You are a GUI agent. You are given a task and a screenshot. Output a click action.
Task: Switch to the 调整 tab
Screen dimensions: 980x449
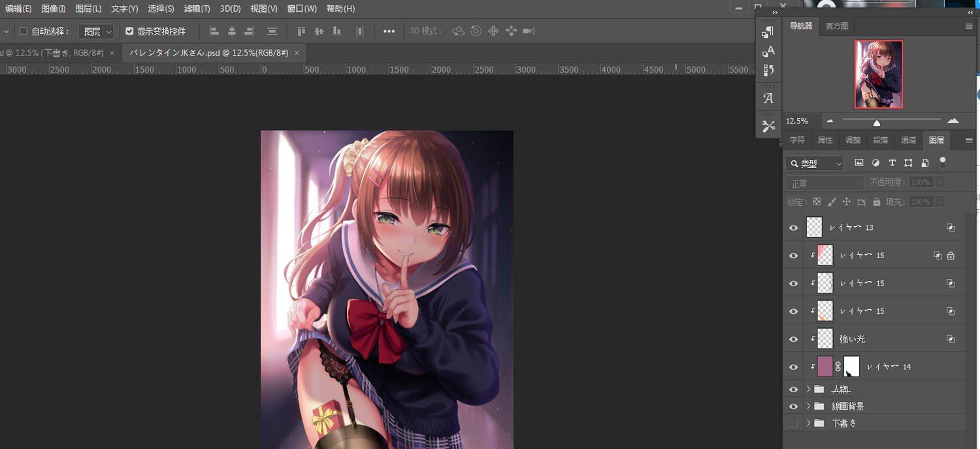pyautogui.click(x=853, y=140)
